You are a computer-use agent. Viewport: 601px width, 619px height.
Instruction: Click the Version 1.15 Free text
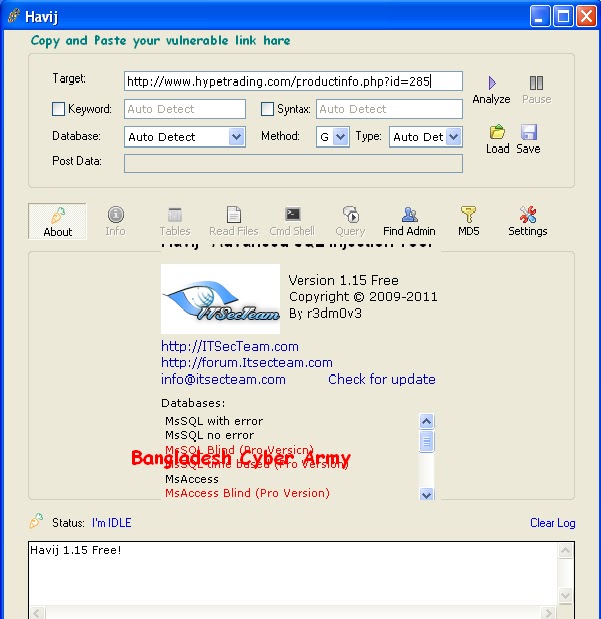click(x=344, y=280)
